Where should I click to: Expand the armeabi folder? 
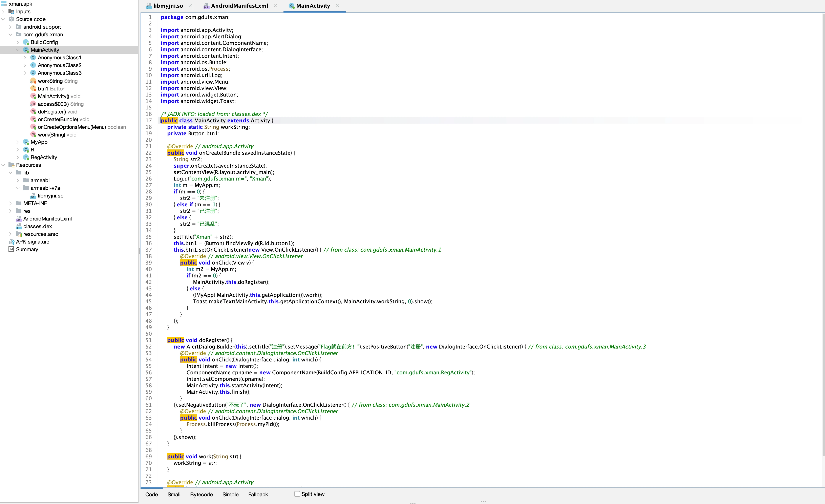(18, 180)
